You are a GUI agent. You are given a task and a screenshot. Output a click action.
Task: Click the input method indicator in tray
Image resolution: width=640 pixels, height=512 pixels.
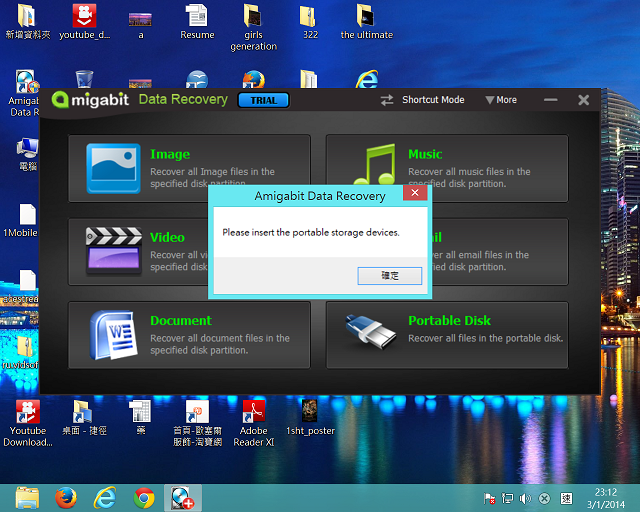click(x=566, y=499)
